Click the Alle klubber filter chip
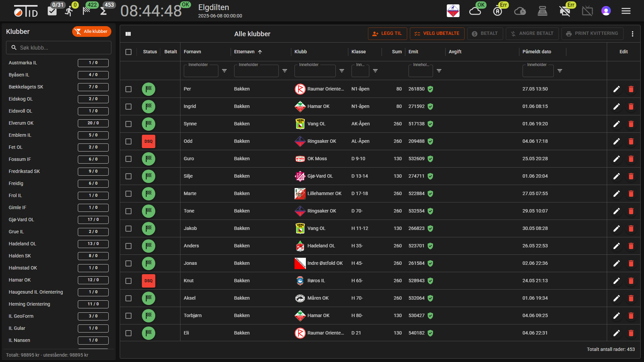This screenshot has width=644, height=362. (92, 32)
